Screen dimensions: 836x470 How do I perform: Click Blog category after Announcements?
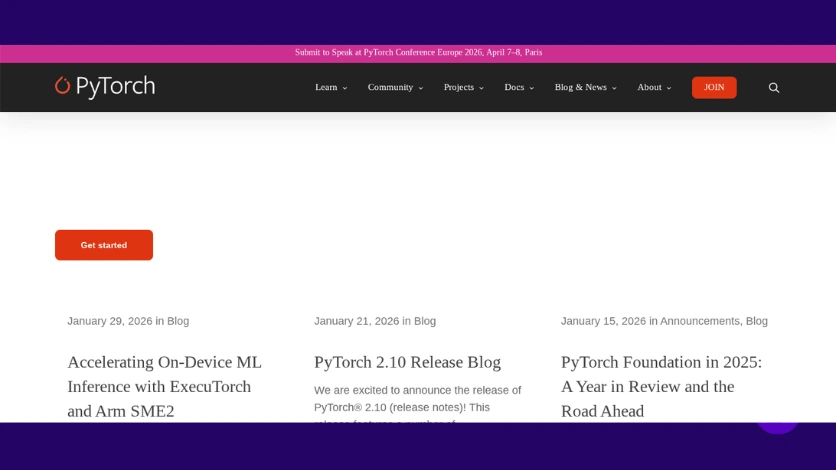757,321
